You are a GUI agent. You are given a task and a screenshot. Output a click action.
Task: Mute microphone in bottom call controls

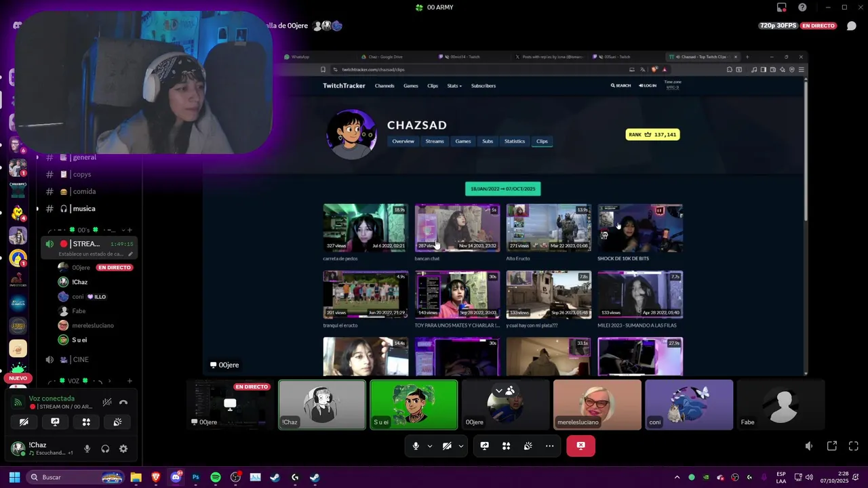tap(416, 446)
